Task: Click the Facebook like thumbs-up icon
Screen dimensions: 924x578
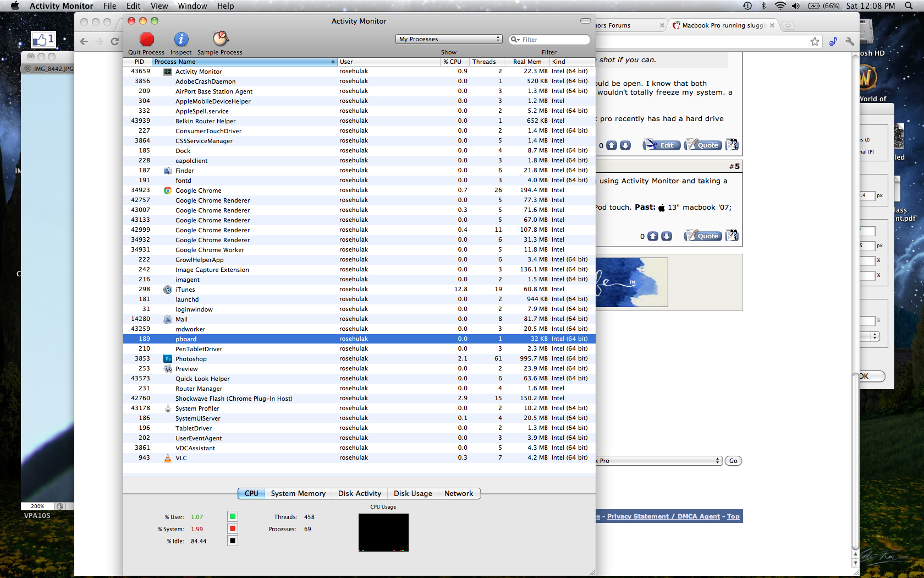Action: [43, 40]
